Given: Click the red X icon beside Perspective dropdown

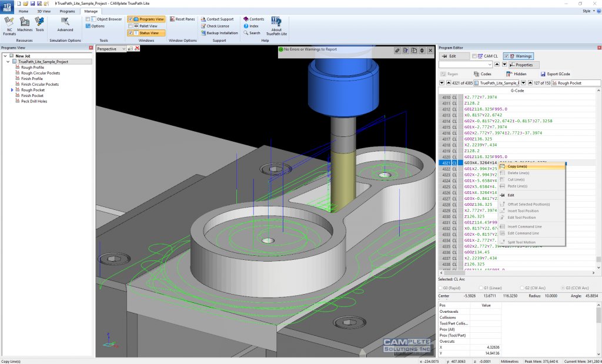Looking at the screenshot, I should point(137,48).
